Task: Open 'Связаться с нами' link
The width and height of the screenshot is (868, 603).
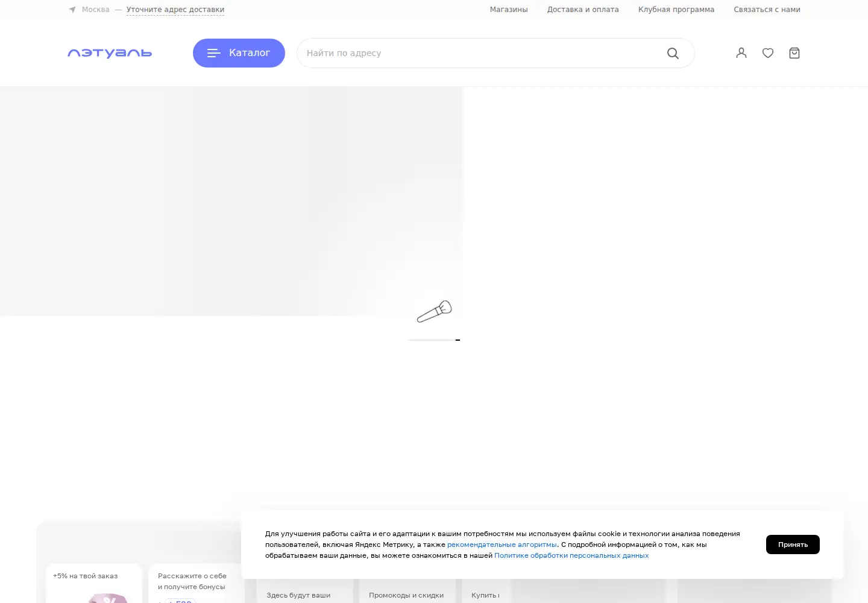Action: [x=767, y=10]
